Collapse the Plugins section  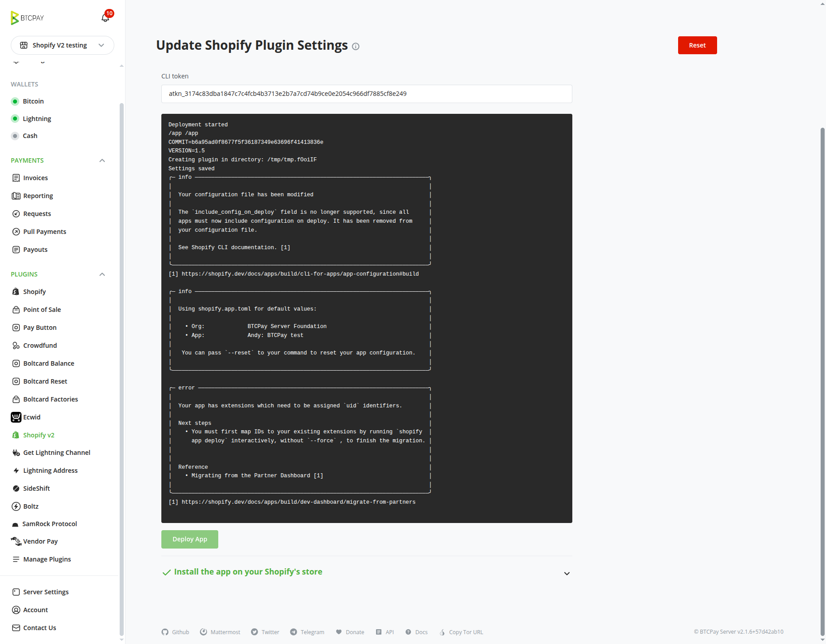tap(102, 274)
